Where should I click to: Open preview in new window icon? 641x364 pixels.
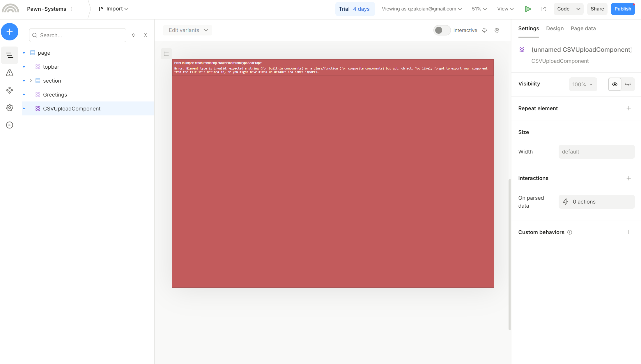[x=543, y=9]
